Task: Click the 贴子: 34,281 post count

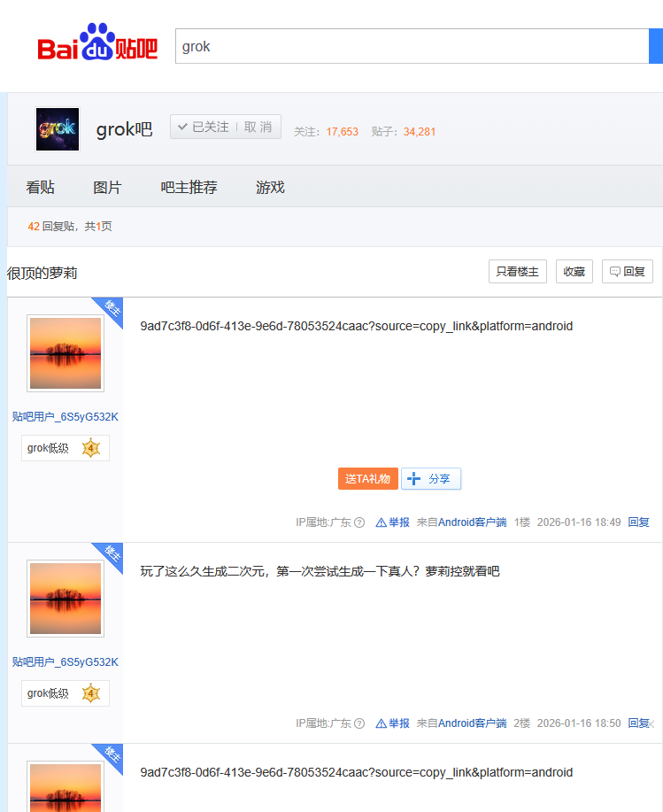Action: coord(403,132)
